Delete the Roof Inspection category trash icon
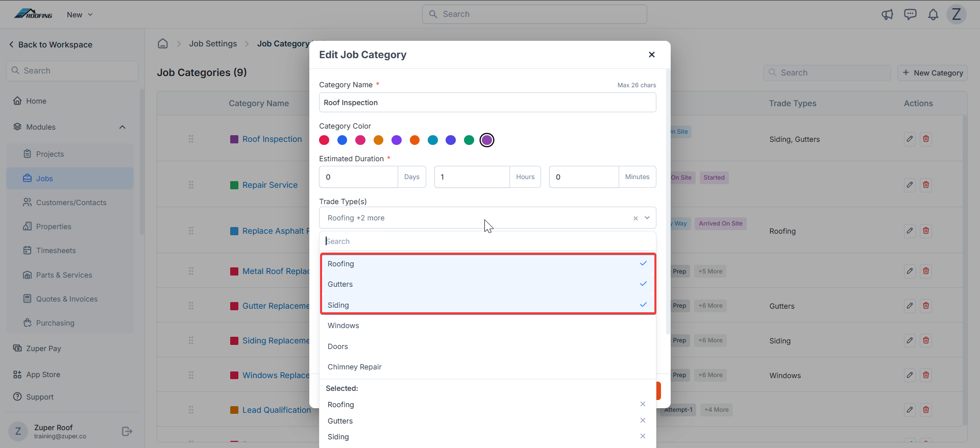980x448 pixels. pyautogui.click(x=926, y=139)
